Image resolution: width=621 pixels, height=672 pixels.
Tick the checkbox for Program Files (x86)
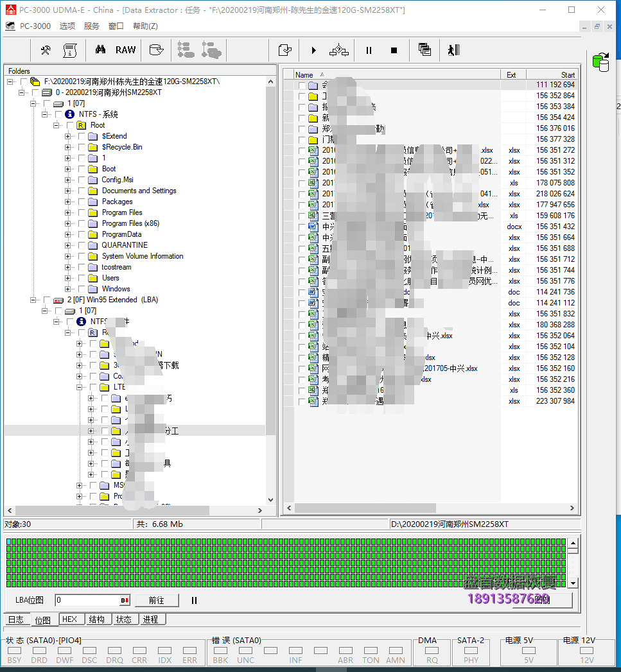click(x=82, y=223)
